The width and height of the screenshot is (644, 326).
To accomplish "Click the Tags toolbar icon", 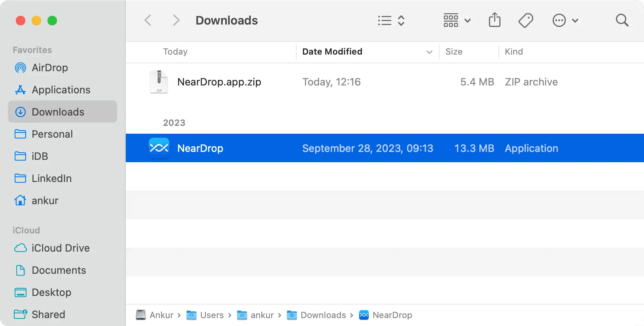I will click(526, 20).
